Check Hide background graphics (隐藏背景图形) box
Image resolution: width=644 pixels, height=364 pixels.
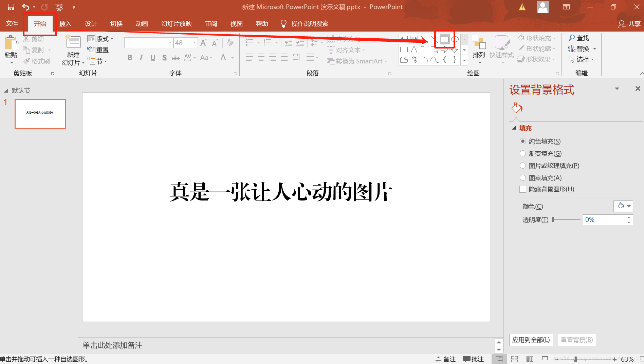click(x=523, y=189)
